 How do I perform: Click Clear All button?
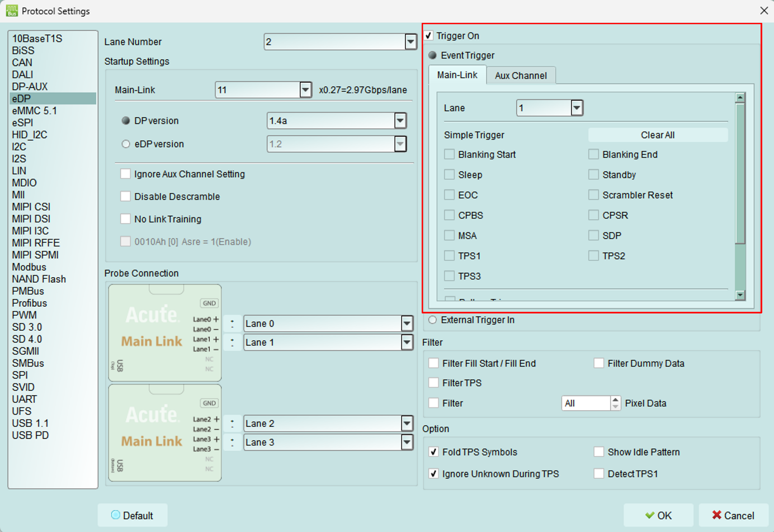pos(658,135)
